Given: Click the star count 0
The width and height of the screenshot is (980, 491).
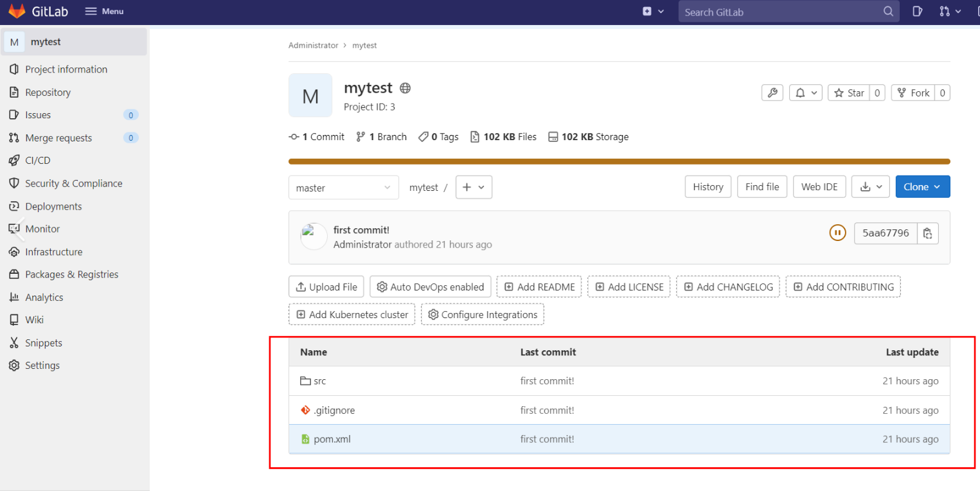Looking at the screenshot, I should 877,93.
